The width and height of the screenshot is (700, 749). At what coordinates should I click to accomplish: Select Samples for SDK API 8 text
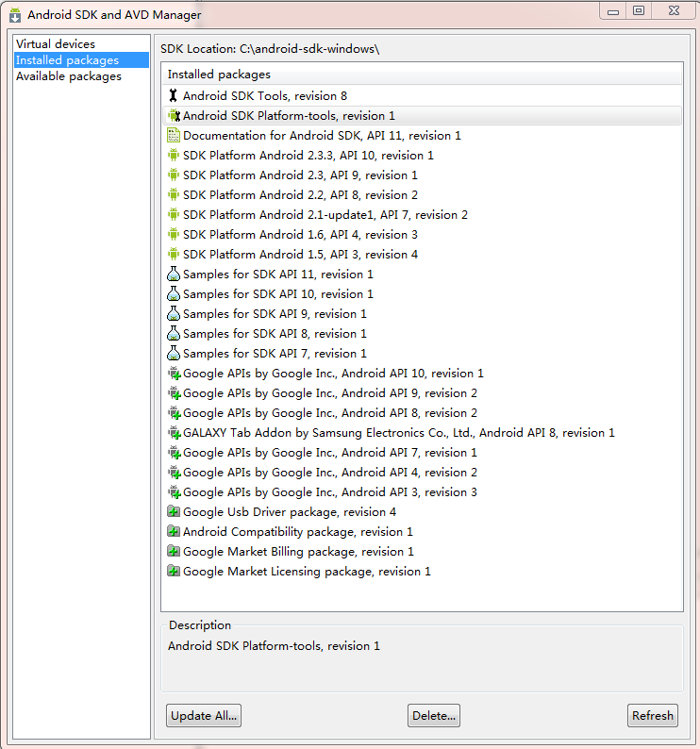tap(275, 334)
